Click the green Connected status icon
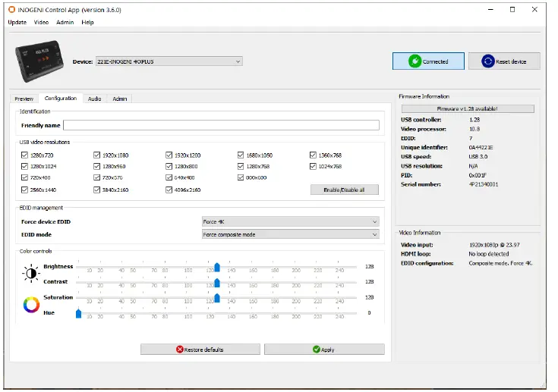The width and height of the screenshot is (558, 392). [x=415, y=61]
